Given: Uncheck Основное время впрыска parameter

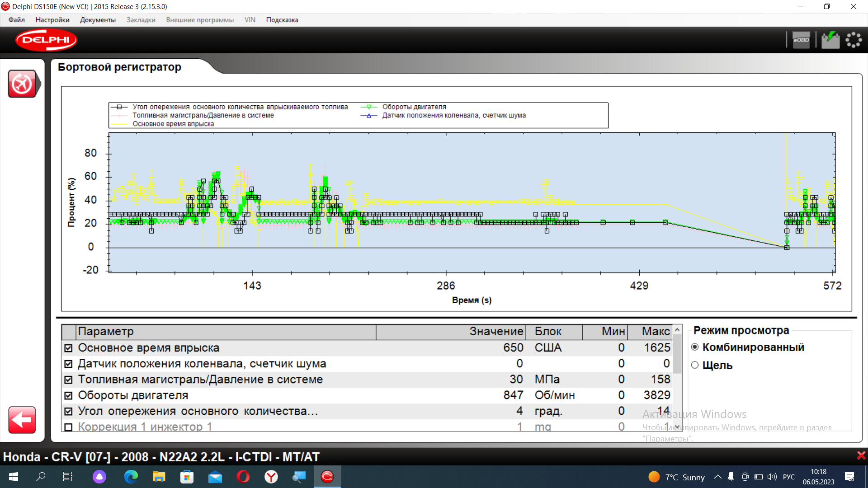Looking at the screenshot, I should [68, 348].
